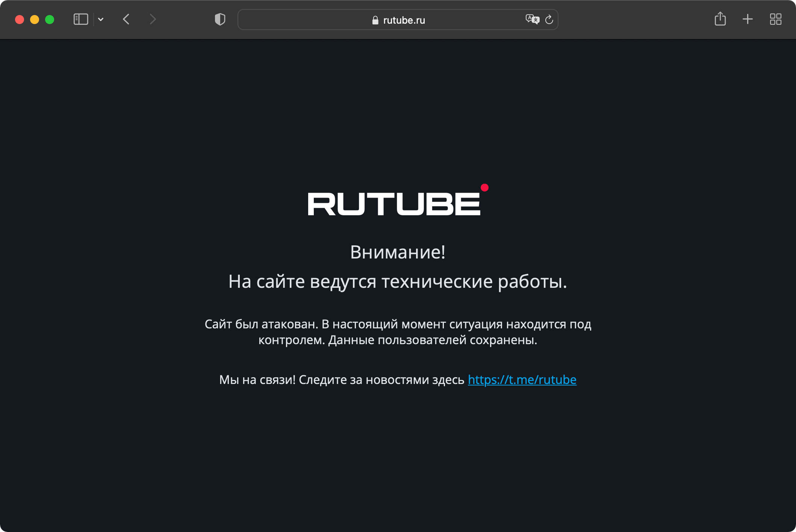Open the tab group dropdown chevron
Image resolution: width=796 pixels, height=532 pixels.
point(101,19)
